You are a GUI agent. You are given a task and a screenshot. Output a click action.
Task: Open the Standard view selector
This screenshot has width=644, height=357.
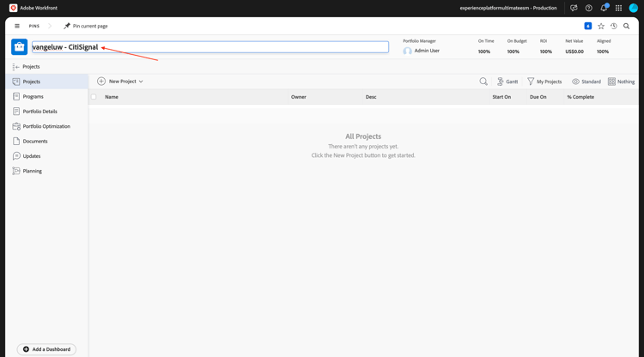[586, 82]
